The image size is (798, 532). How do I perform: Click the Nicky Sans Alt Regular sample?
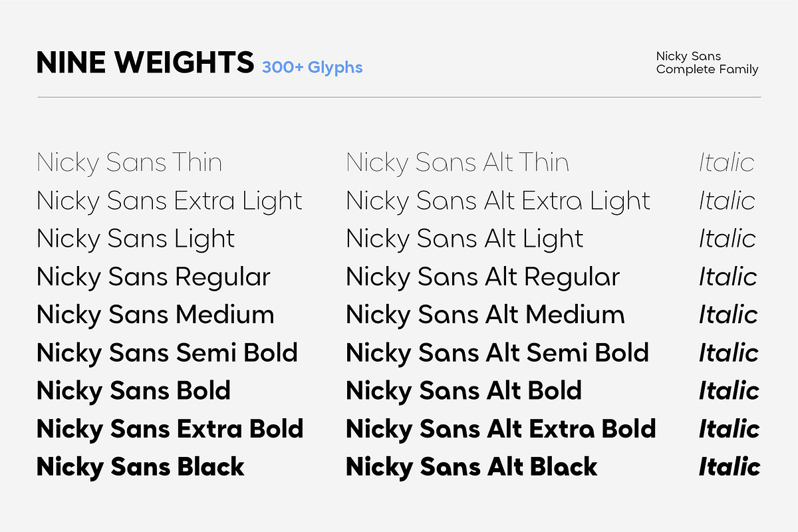click(483, 277)
